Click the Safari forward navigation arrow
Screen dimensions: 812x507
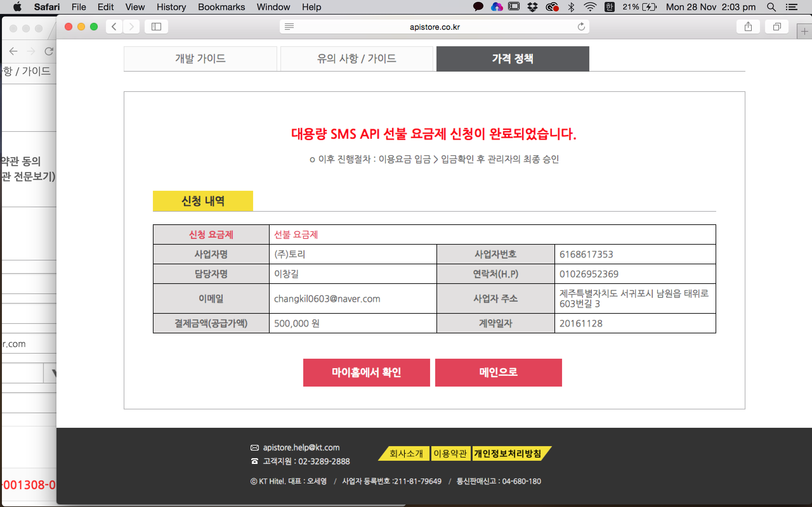(131, 27)
